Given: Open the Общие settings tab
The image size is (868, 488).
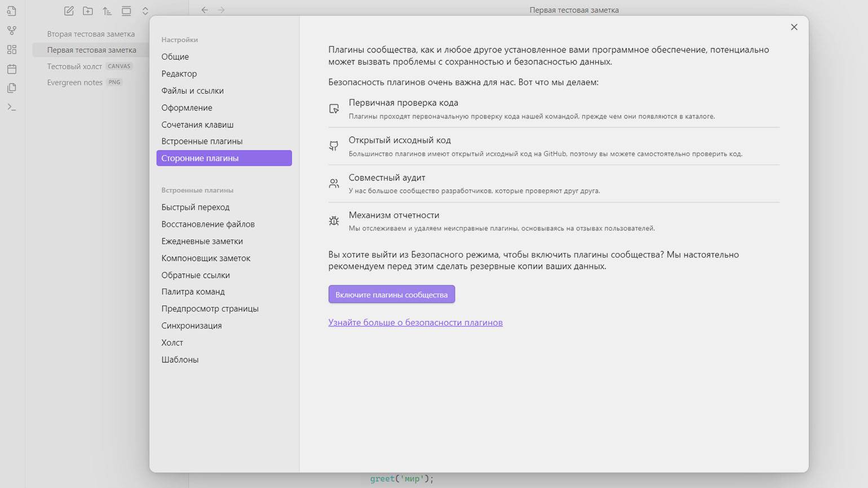Looking at the screenshot, I should coord(224,57).
